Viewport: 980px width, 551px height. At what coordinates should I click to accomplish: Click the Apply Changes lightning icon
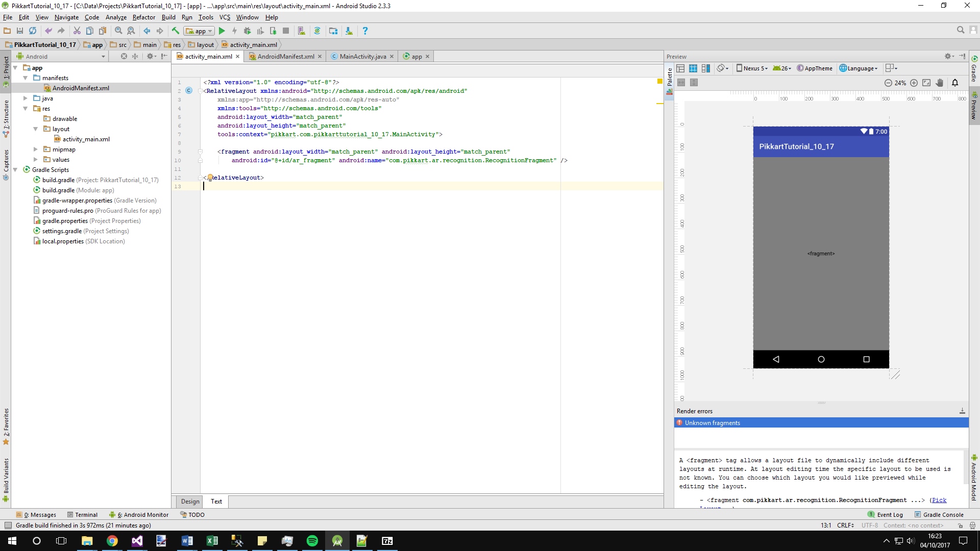(235, 31)
